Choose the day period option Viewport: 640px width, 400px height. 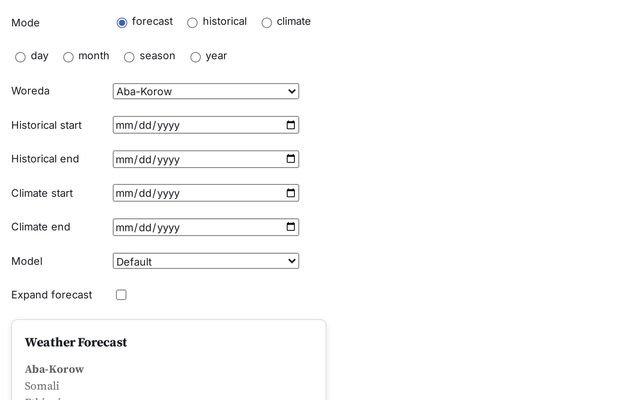(20, 57)
